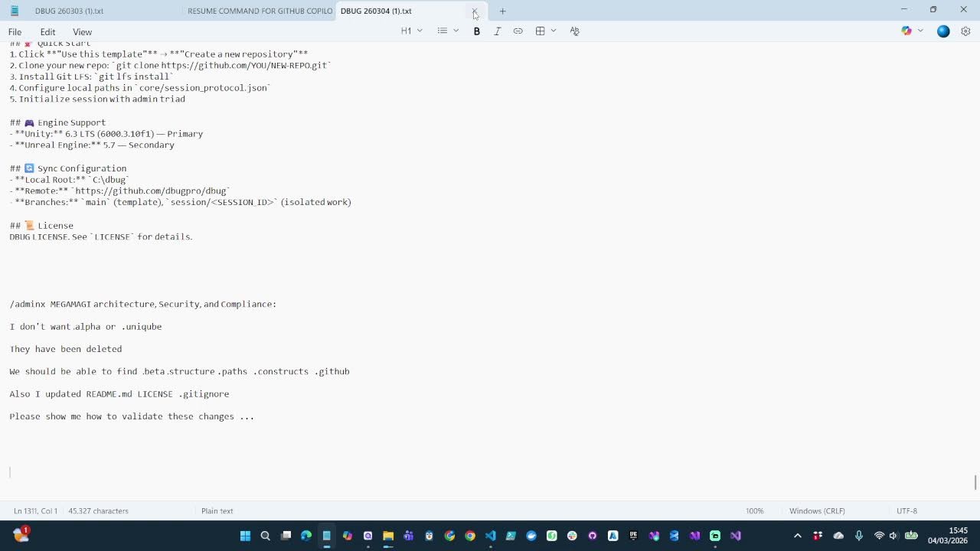Image resolution: width=980 pixels, height=551 pixels.
Task: Open Slack from the taskbar
Action: point(572,536)
